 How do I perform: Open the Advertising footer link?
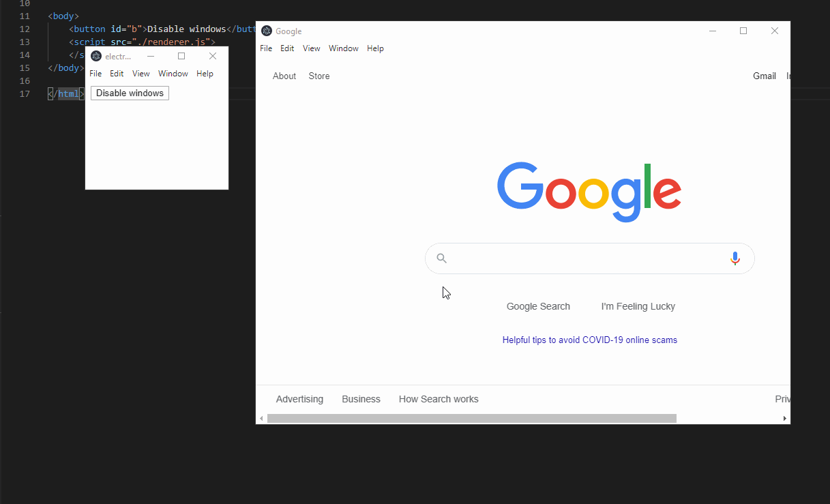tap(299, 399)
